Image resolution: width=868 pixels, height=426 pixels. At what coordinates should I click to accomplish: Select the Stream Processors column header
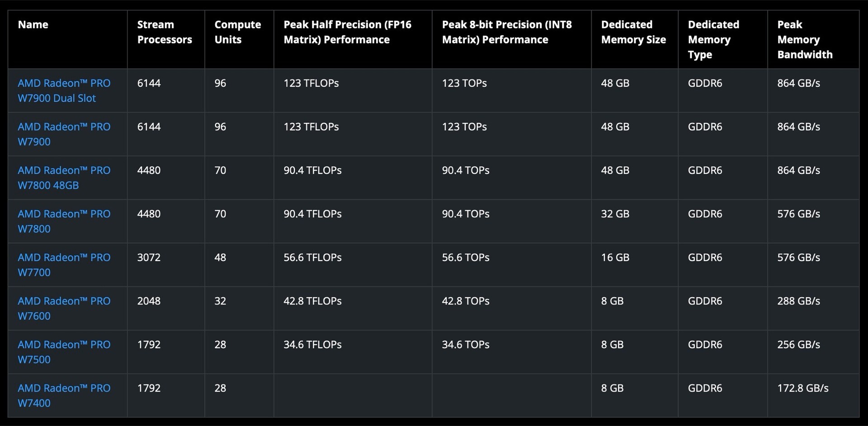pyautogui.click(x=165, y=32)
